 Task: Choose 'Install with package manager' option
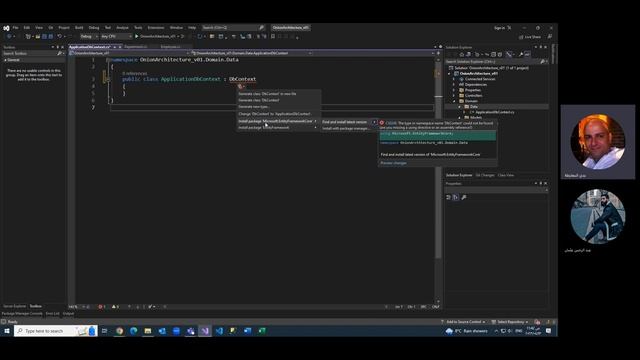(x=346, y=129)
